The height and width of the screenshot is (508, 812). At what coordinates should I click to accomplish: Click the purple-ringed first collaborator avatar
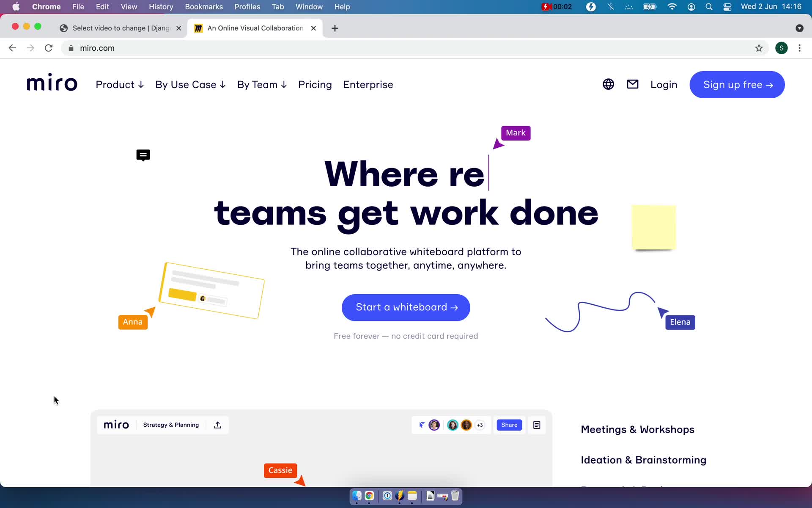click(434, 425)
